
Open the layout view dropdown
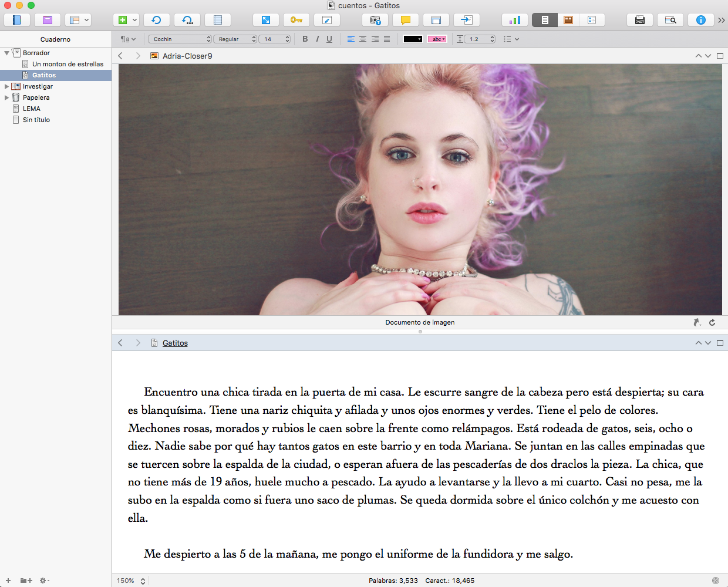tap(78, 20)
